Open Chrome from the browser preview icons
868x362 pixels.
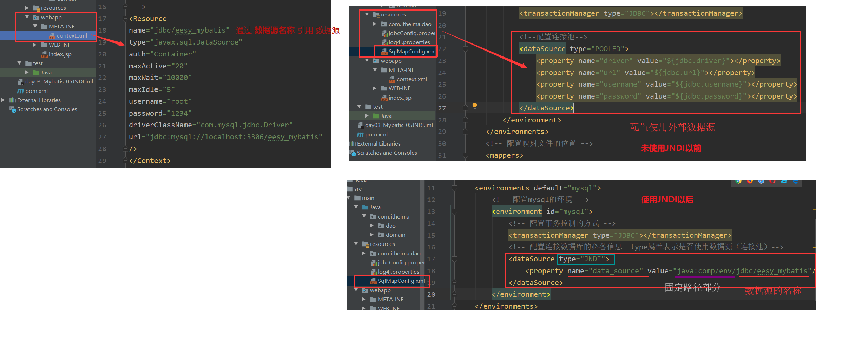(738, 181)
